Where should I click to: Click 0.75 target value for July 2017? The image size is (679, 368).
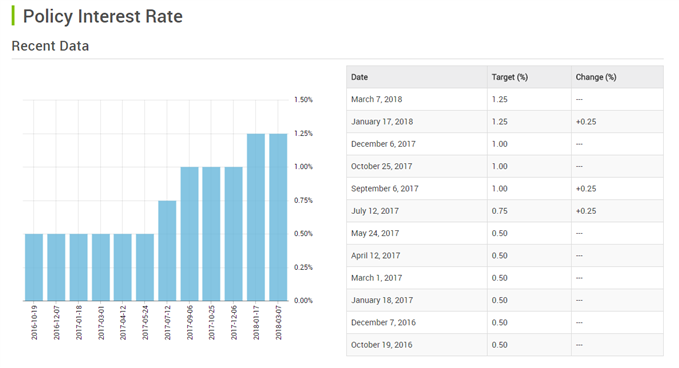tap(500, 211)
